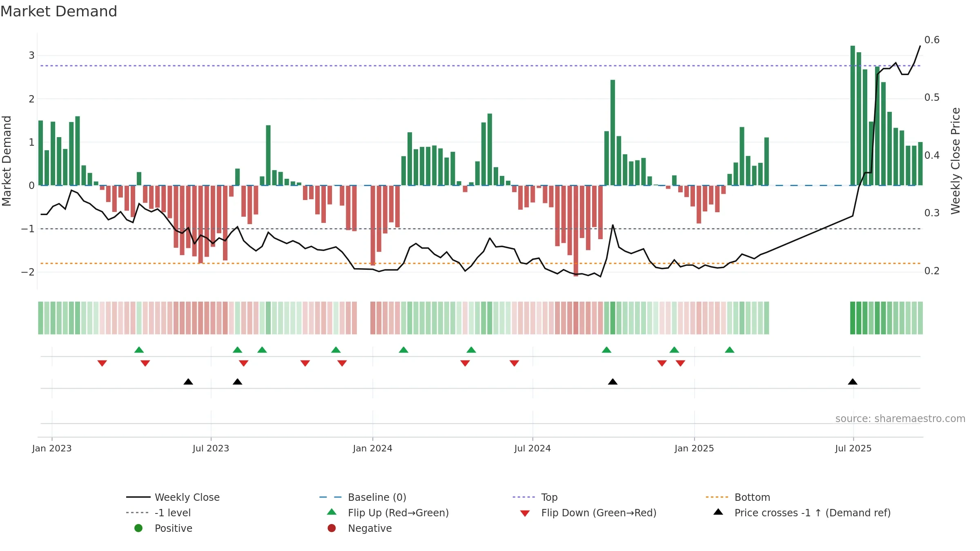Click the 0.6 price axis tick

(x=932, y=40)
